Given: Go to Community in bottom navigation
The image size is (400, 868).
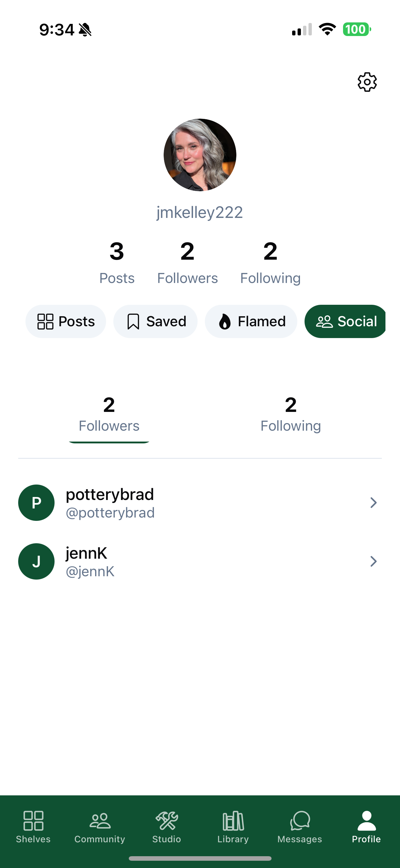Looking at the screenshot, I should [x=100, y=820].
